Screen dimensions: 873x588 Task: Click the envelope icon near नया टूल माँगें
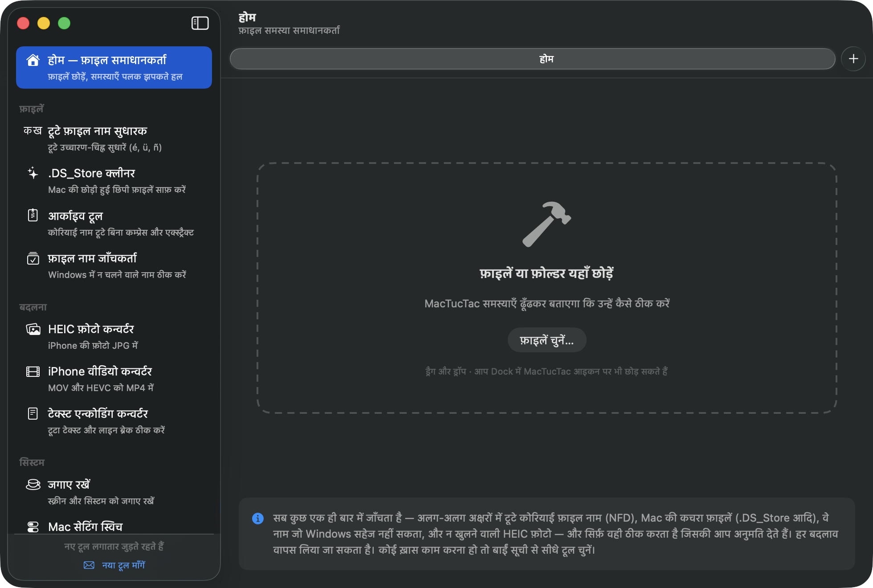89,565
